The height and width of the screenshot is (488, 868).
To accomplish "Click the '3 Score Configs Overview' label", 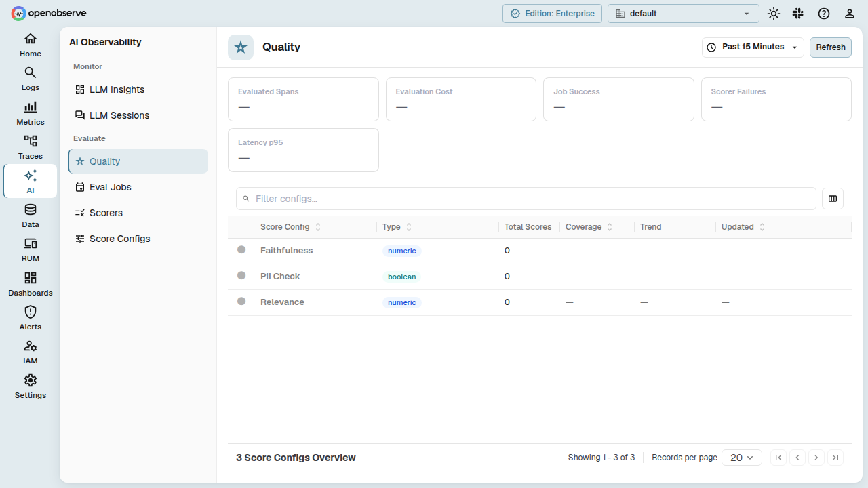I will coord(296,457).
